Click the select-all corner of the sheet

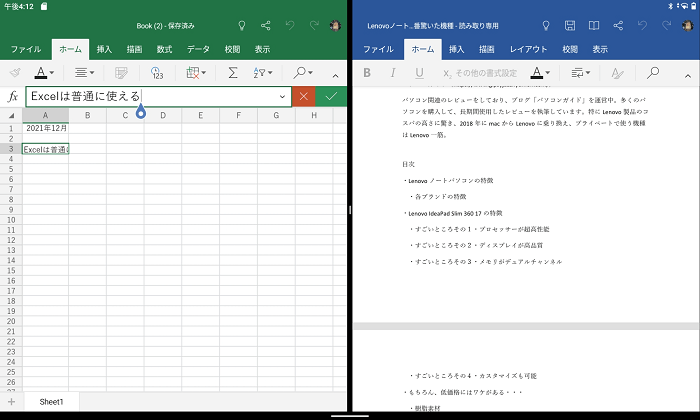pos(11,115)
